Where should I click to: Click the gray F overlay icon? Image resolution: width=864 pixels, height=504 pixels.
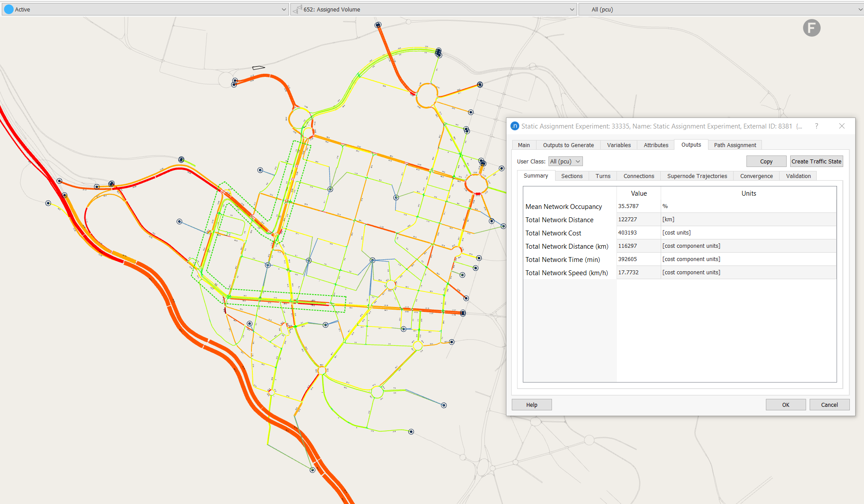coord(811,28)
